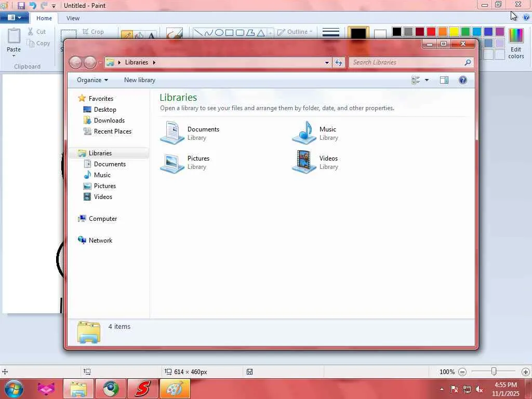Select the Pencil tool in Paint

(x=127, y=35)
